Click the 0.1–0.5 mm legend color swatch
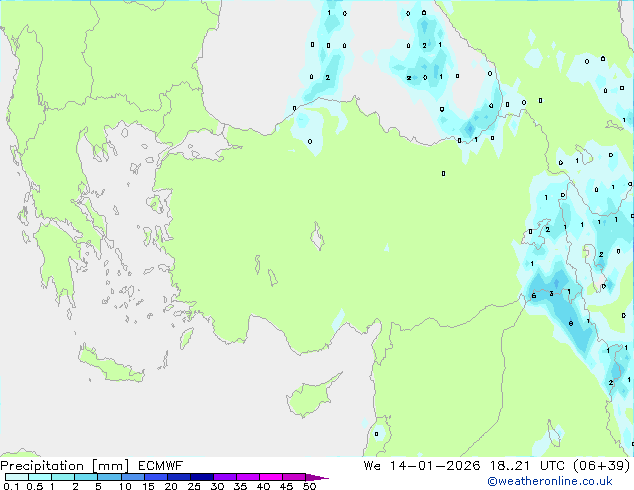Screen dimensions: 634x490 pyautogui.click(x=17, y=477)
